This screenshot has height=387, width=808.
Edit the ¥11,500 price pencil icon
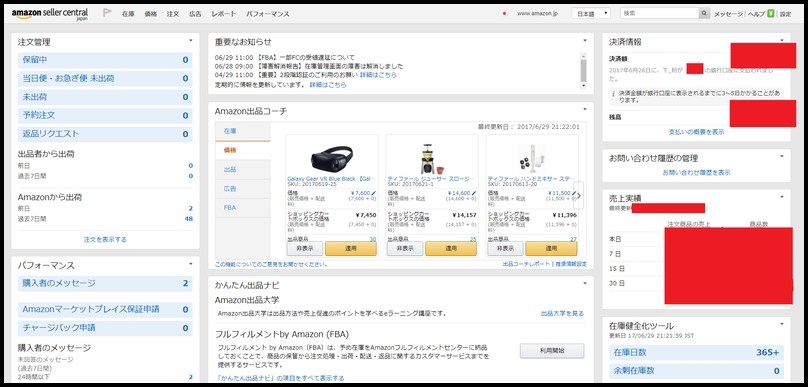(574, 193)
